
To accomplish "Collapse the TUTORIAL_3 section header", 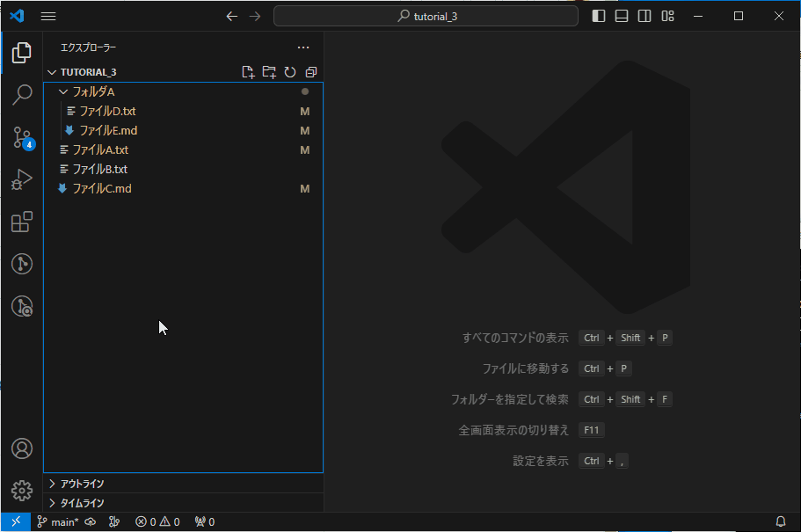I will coord(89,72).
